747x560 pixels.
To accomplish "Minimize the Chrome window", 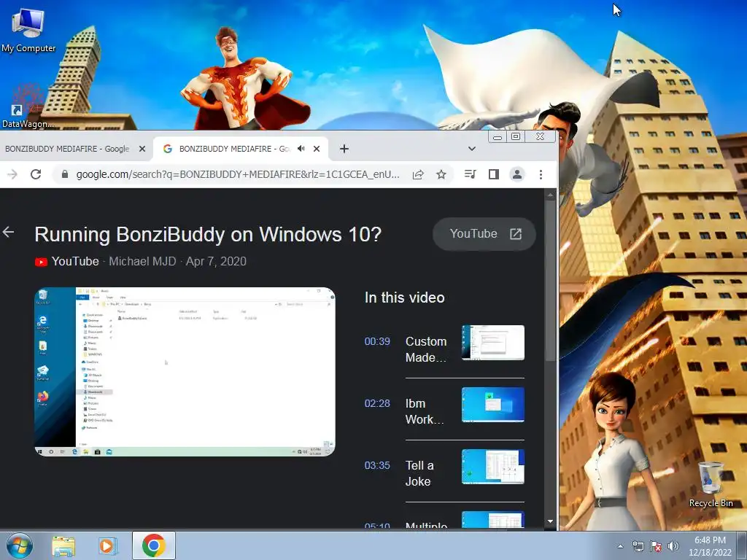I will 498,137.
